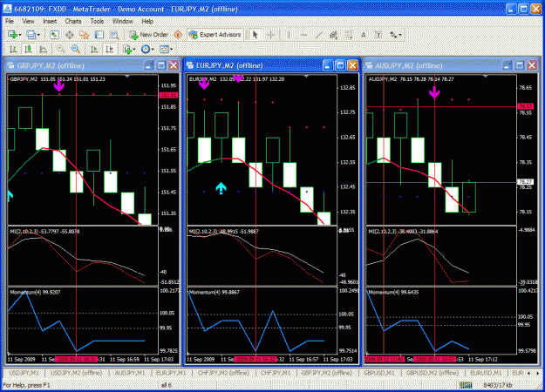Switch to the AUDJPY,M1 chart tab
Viewport: 545px width, 392px height.
click(x=130, y=373)
